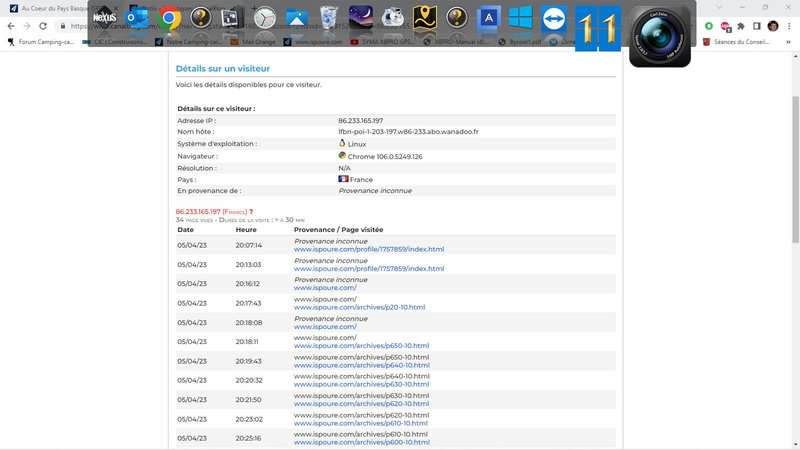Open the blue archives/p630-10.html link at 20:20:32

361,384
